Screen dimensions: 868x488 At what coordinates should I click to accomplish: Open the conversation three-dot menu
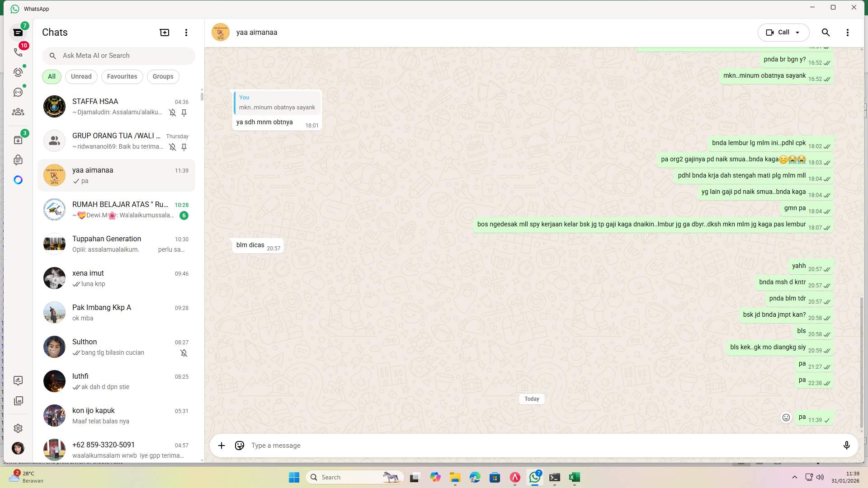tap(848, 32)
